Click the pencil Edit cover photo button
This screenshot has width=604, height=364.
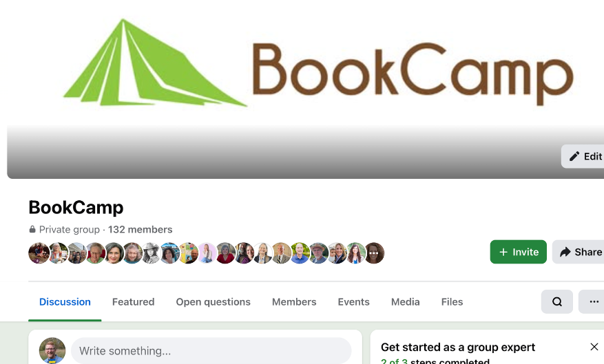(x=583, y=156)
